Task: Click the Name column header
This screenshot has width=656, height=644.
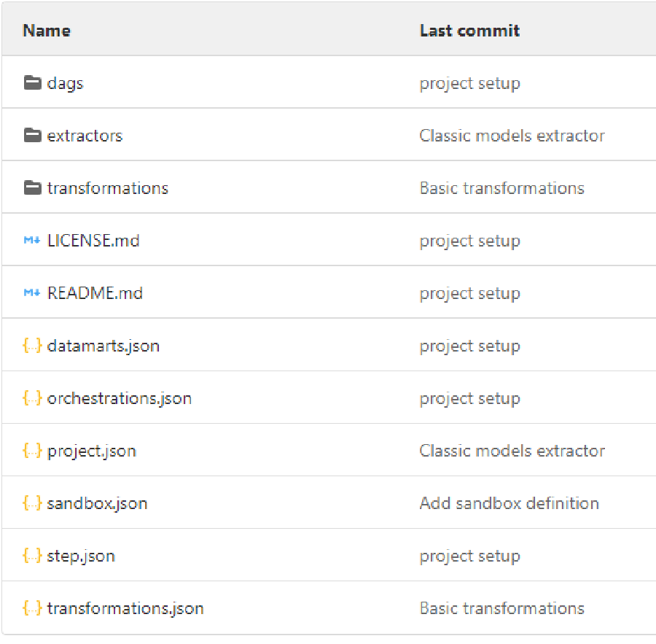Action: point(47,31)
